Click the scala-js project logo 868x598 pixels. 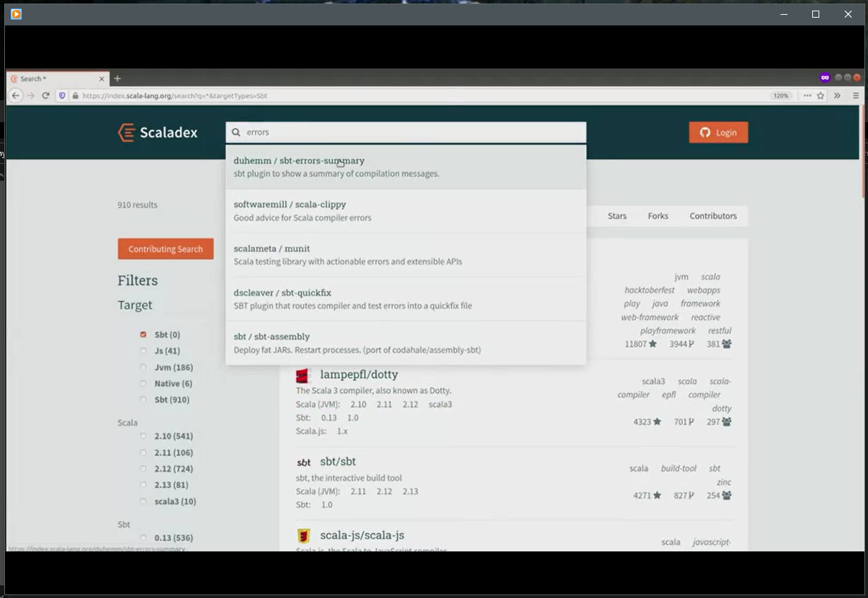tap(303, 536)
